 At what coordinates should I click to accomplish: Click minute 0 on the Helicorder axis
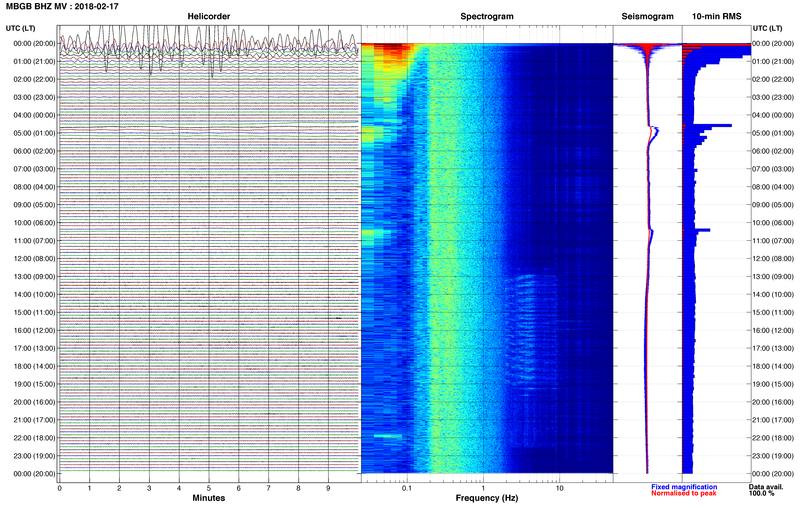point(59,488)
